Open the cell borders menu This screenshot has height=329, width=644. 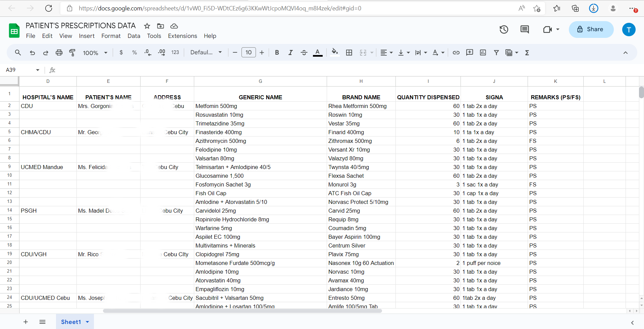(349, 53)
